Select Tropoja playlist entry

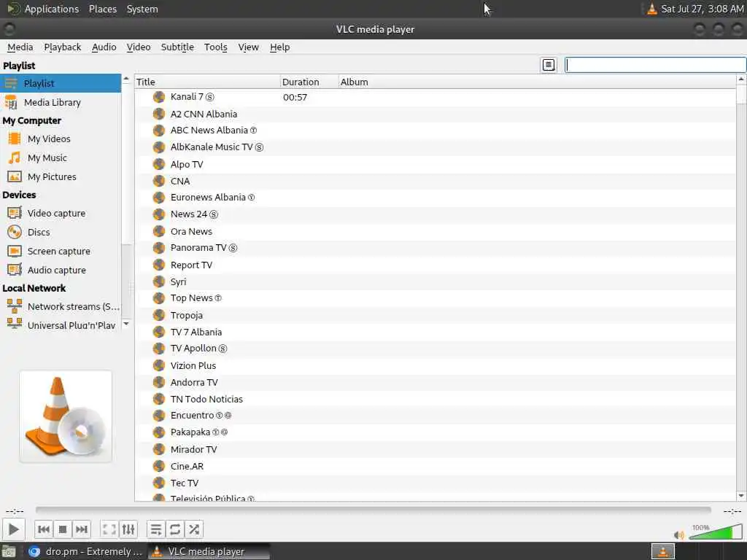tap(435, 315)
